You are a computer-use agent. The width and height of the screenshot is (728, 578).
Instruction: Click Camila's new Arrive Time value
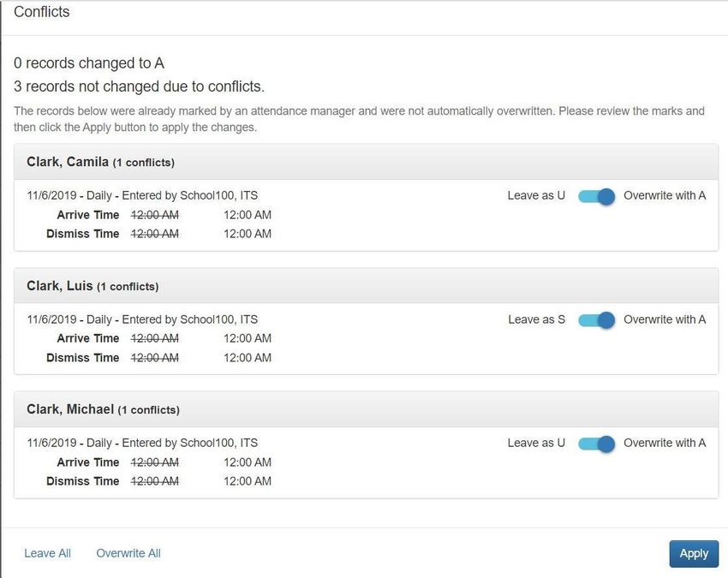(x=248, y=215)
